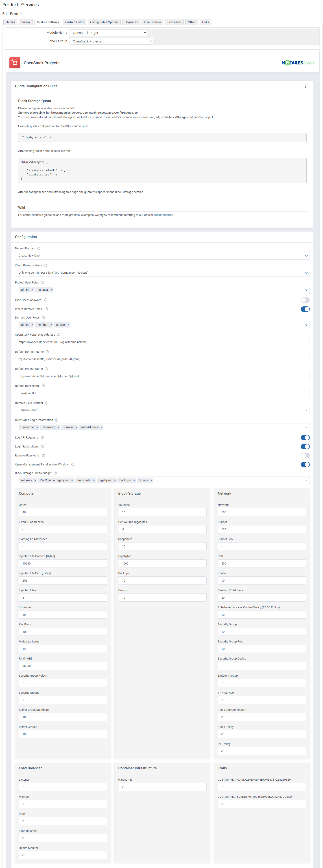Image resolution: width=323 pixels, height=868 pixels.
Task: Click the Client Area Login Information help icon
Action: [57, 420]
